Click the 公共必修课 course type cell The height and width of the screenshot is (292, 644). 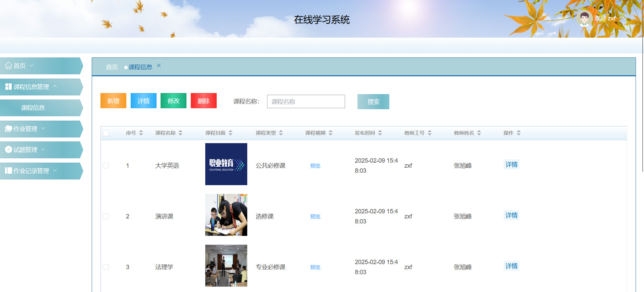(270, 165)
